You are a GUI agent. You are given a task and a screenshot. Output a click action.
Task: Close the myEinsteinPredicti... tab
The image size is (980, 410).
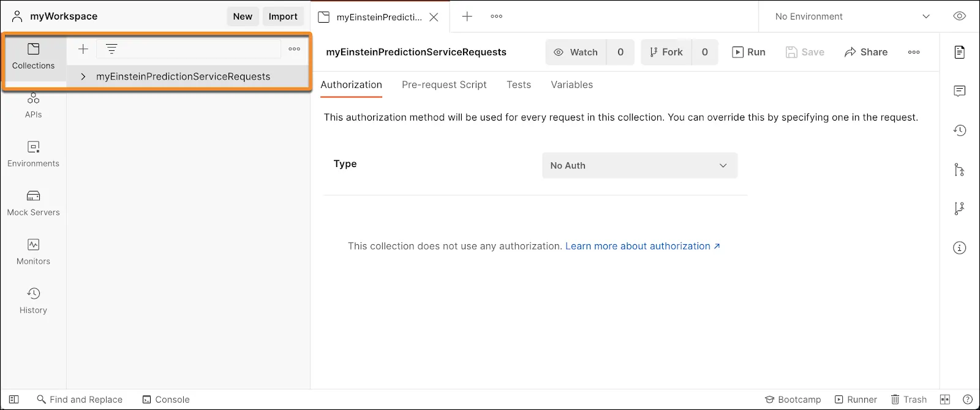tap(434, 17)
